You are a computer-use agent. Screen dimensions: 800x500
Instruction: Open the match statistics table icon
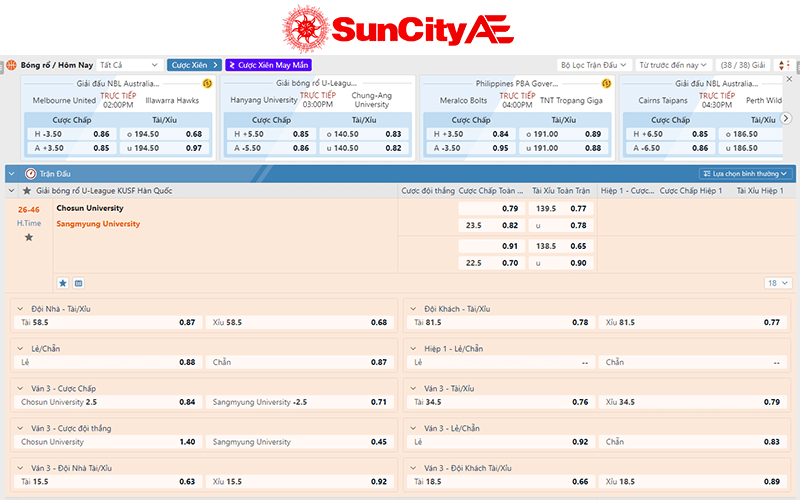[x=79, y=283]
